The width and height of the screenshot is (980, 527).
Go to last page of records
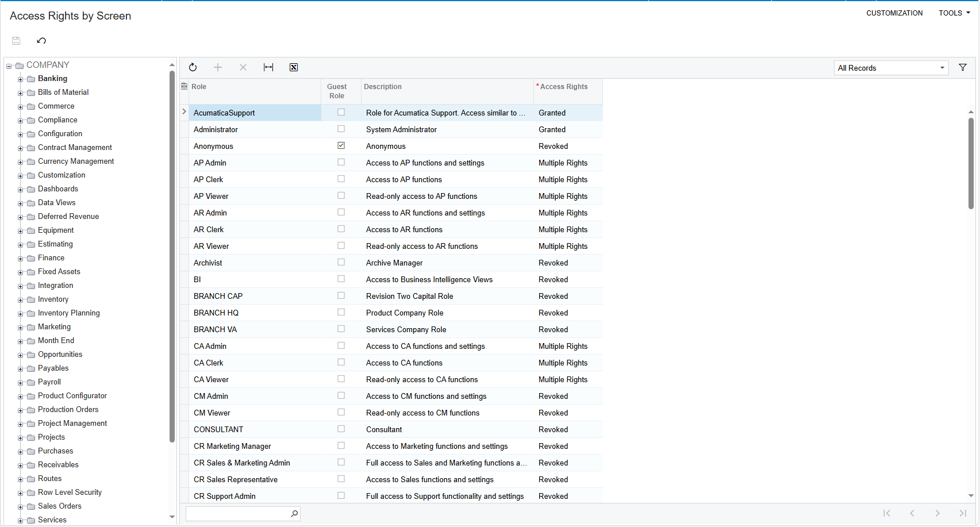pos(963,513)
